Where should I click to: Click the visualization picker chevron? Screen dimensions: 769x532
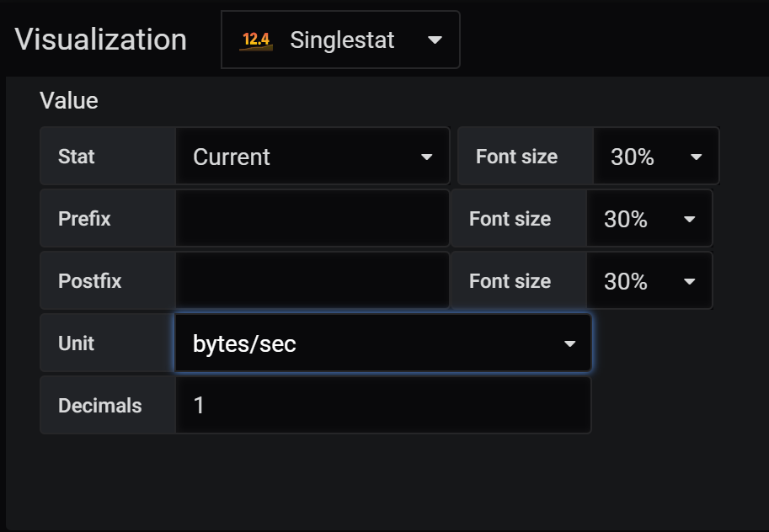point(435,39)
